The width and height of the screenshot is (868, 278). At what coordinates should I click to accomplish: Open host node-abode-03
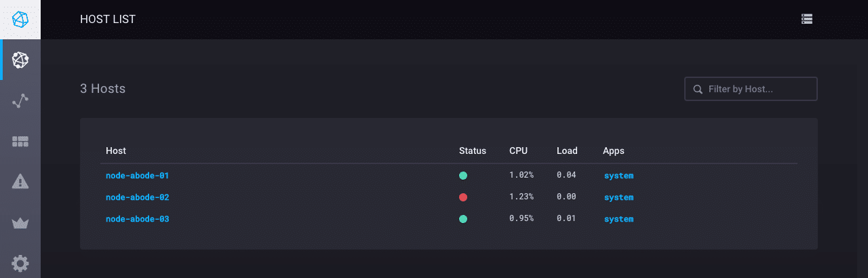[x=137, y=219]
